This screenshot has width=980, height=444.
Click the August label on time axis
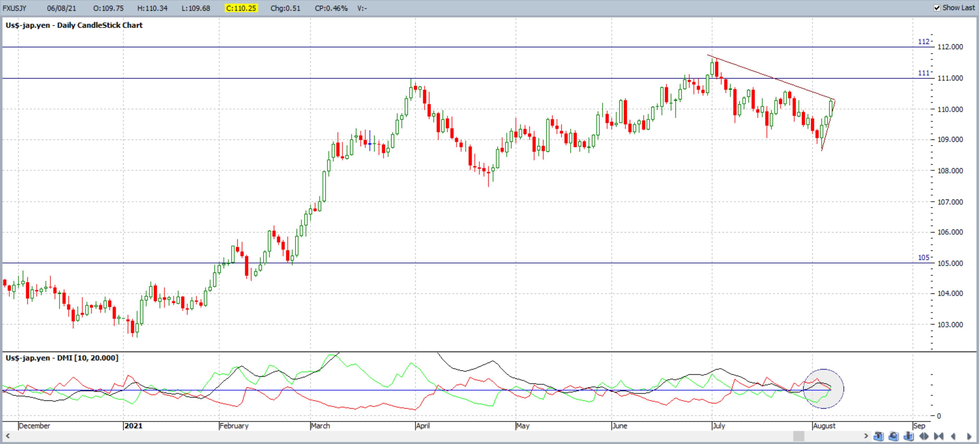824,426
